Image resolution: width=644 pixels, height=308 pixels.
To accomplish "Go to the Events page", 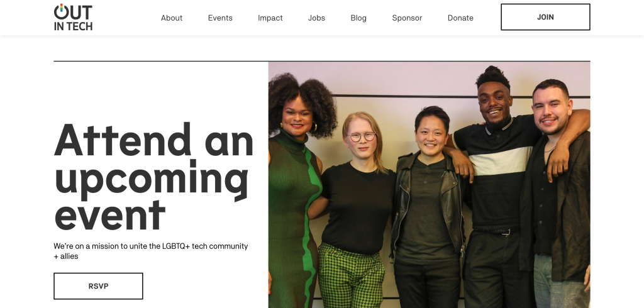I will (x=220, y=18).
